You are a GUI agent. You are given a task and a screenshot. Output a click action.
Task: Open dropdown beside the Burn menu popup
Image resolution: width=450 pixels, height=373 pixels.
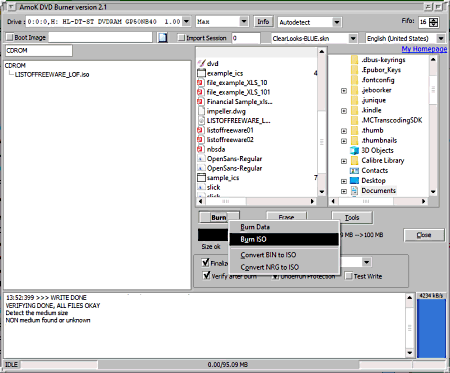click(367, 262)
